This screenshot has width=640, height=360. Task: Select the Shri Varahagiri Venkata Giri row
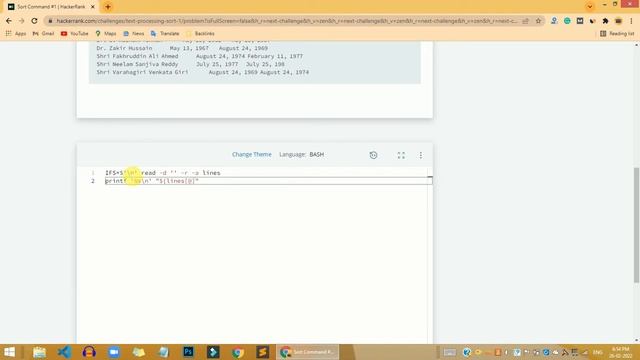coord(203,72)
